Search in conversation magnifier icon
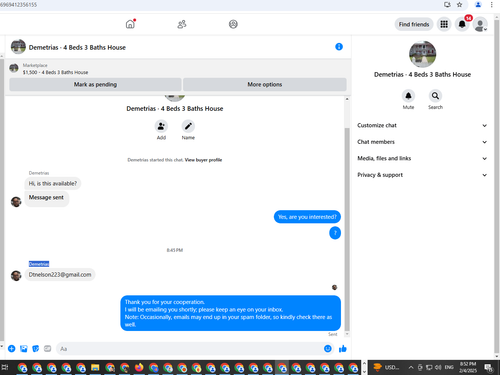This screenshot has height=375, width=500. (435, 96)
